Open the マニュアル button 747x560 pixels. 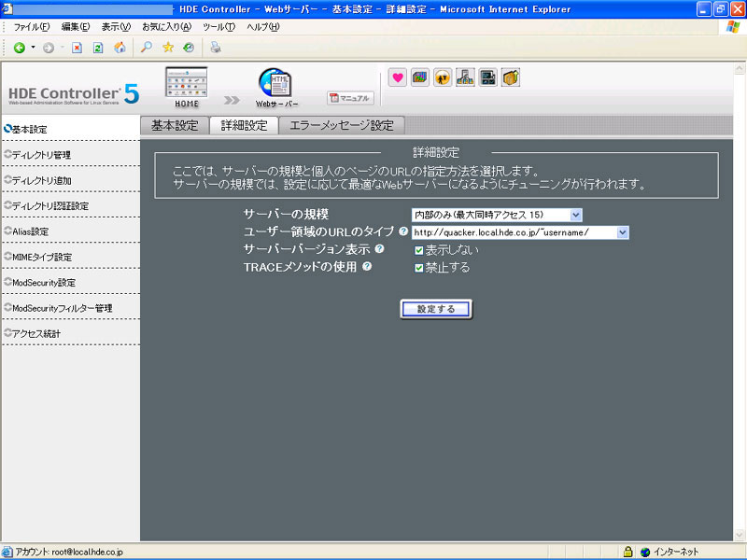point(351,98)
